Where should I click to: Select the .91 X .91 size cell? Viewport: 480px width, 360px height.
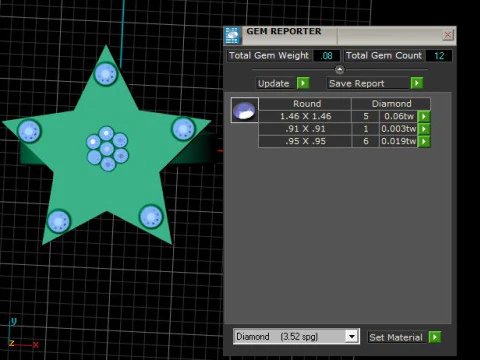pos(305,129)
